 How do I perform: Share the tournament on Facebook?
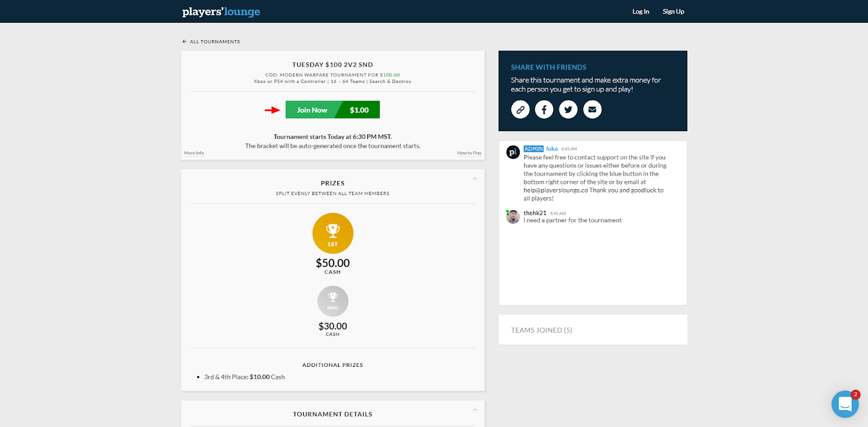[544, 109]
